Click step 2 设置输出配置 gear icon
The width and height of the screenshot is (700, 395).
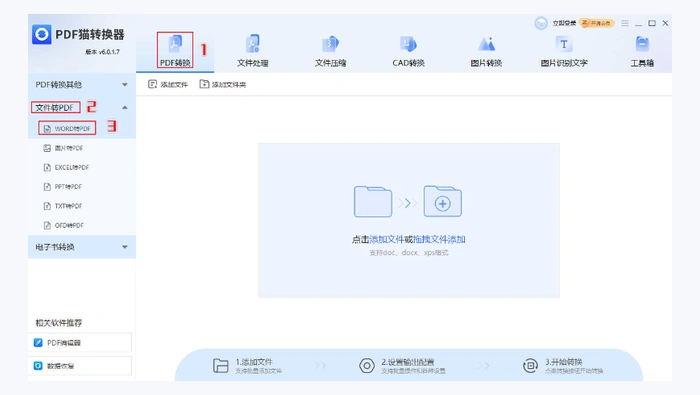click(367, 366)
